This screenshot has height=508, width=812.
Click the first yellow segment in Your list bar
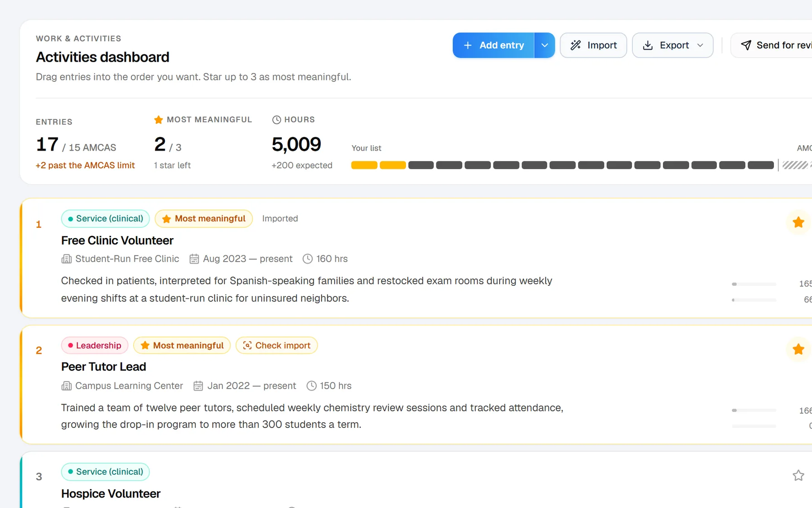(x=364, y=165)
